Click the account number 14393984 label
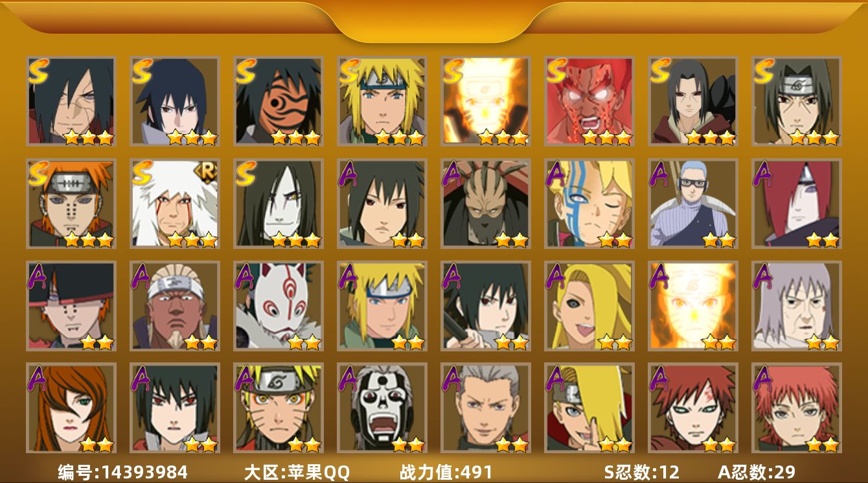Viewport: 868px width, 483px height. [123, 472]
